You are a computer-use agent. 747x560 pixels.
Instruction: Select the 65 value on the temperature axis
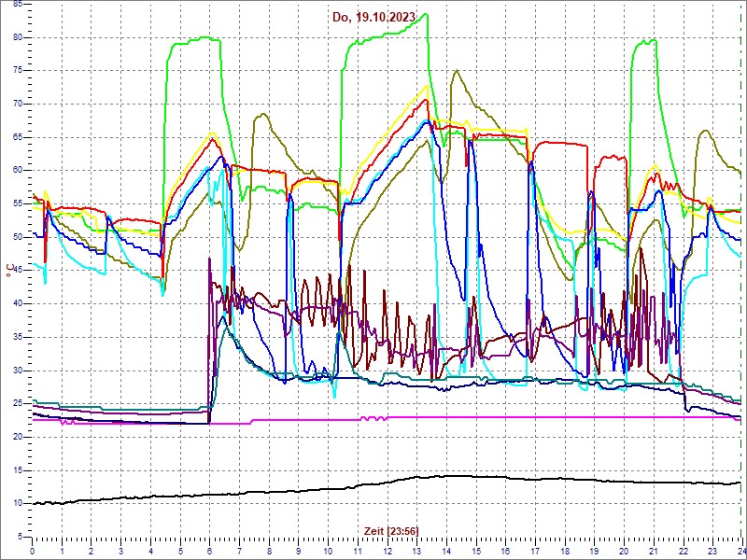(x=18, y=137)
